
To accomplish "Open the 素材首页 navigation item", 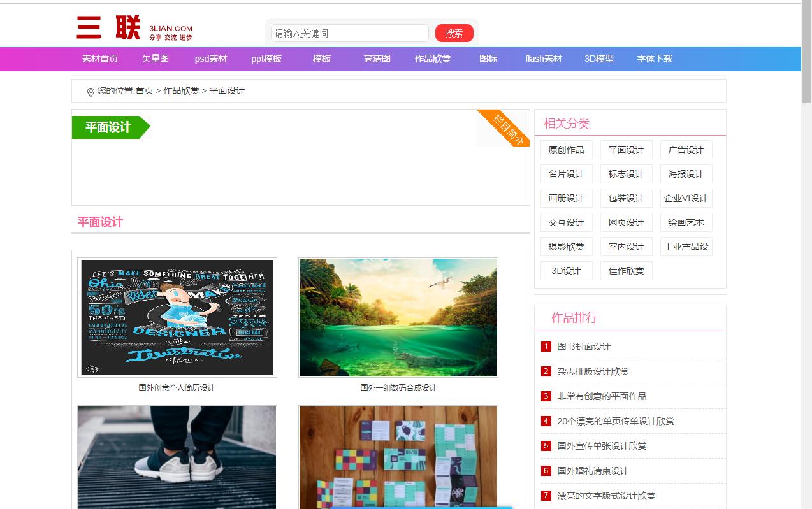I will (x=99, y=59).
